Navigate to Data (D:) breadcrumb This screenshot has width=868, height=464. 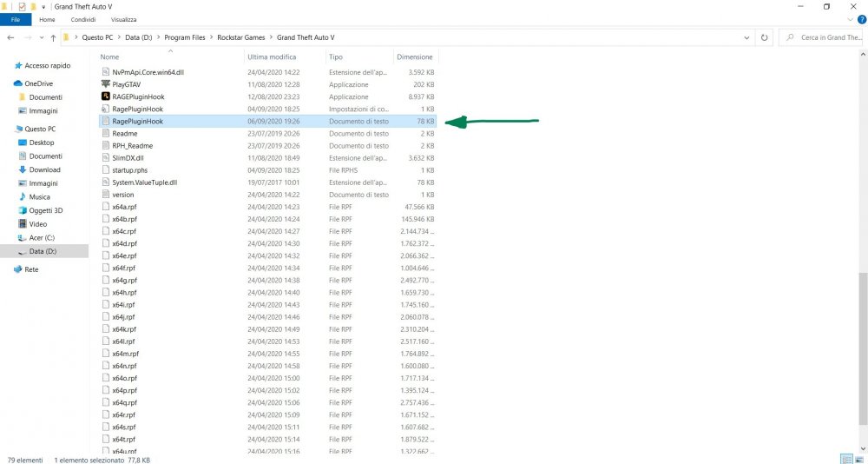138,37
